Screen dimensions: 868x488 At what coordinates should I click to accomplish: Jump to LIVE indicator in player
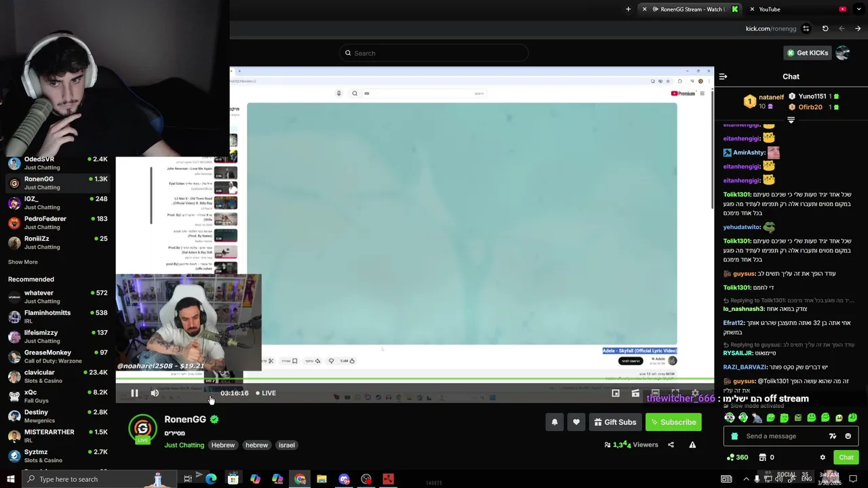coord(266,393)
